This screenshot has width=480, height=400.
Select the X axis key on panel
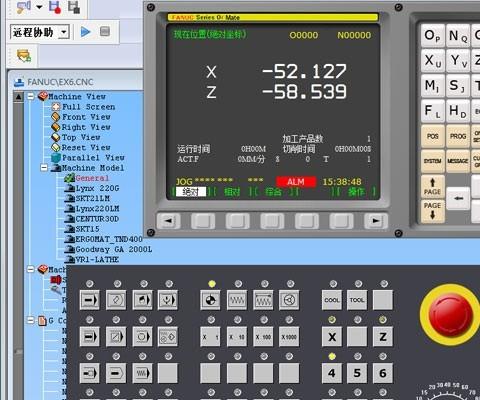pyautogui.click(x=332, y=337)
